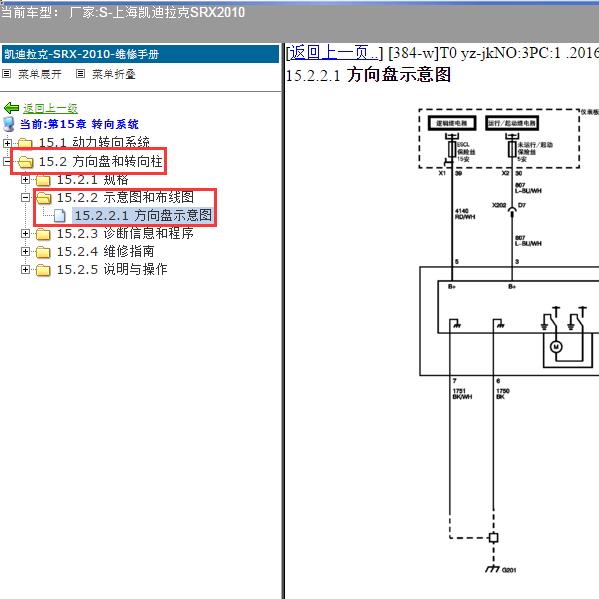Click the 菜单折叠 list icon

click(80, 73)
